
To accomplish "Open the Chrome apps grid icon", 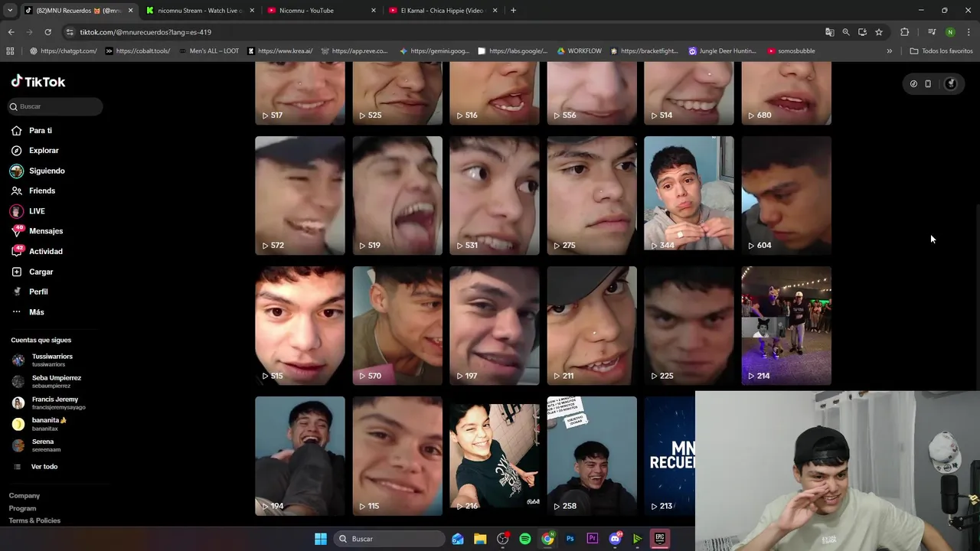I will point(10,51).
